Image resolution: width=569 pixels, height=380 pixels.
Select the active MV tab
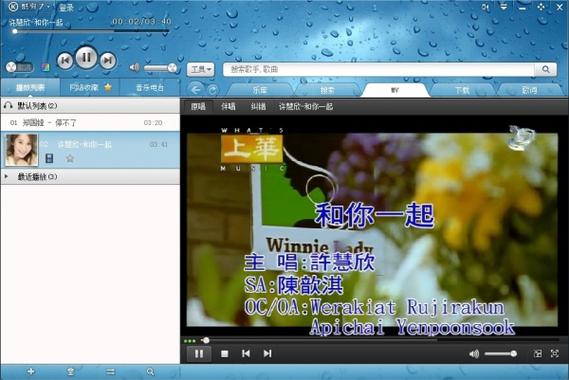tap(395, 90)
